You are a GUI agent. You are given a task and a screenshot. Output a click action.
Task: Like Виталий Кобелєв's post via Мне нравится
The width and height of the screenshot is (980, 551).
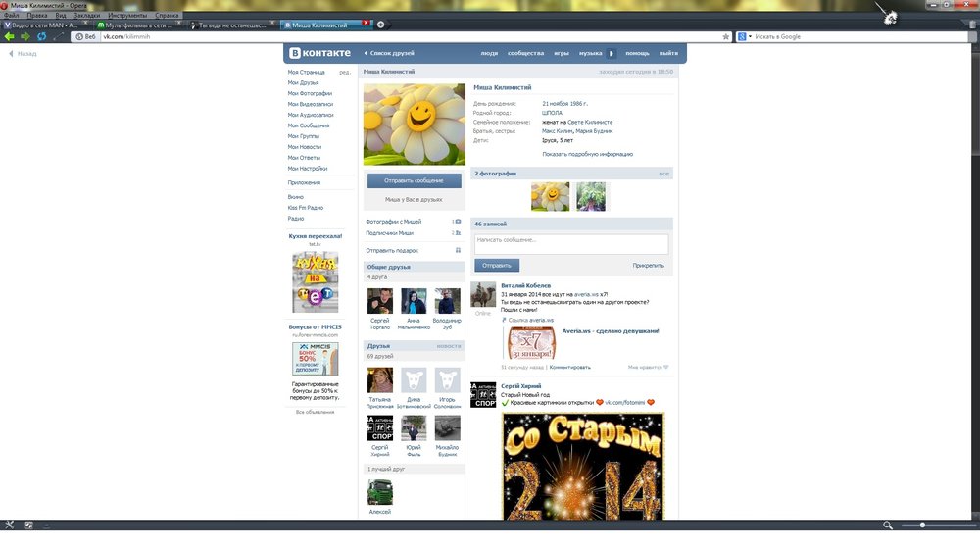(648, 367)
